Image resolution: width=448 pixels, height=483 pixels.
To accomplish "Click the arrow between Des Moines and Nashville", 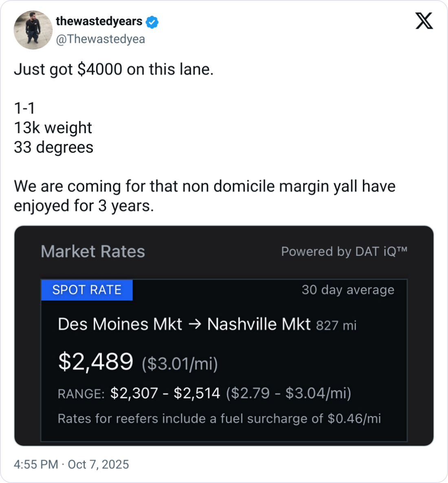I will pyautogui.click(x=195, y=325).
